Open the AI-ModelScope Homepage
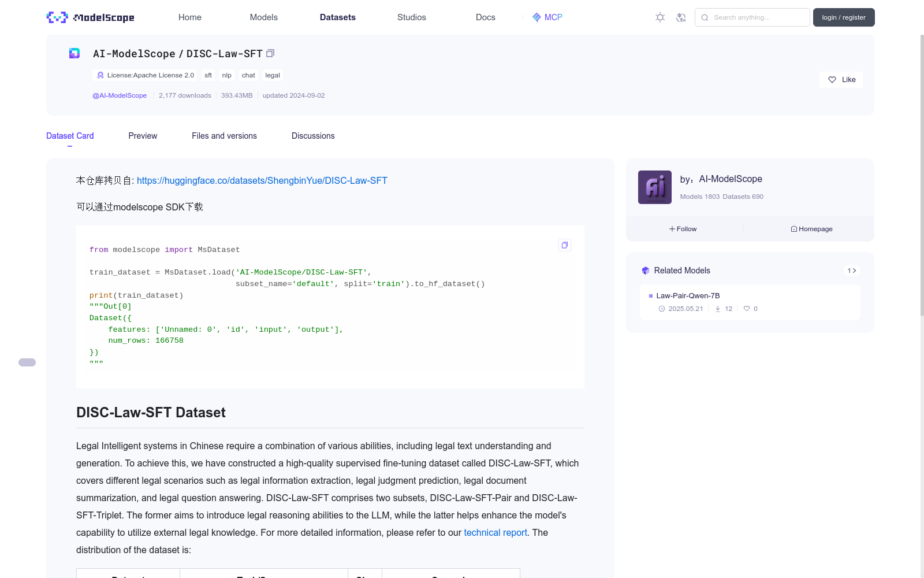This screenshot has width=924, height=578. pos(811,229)
